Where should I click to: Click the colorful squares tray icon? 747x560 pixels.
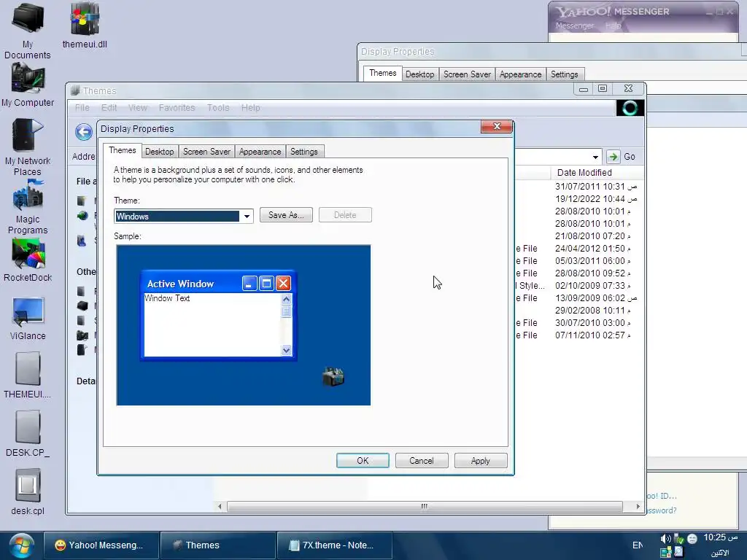(x=665, y=553)
